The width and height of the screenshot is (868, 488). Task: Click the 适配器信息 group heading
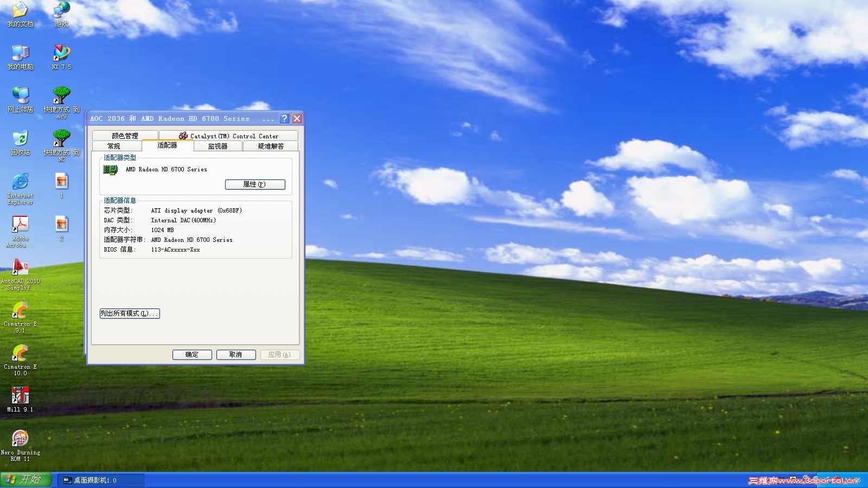pos(120,201)
